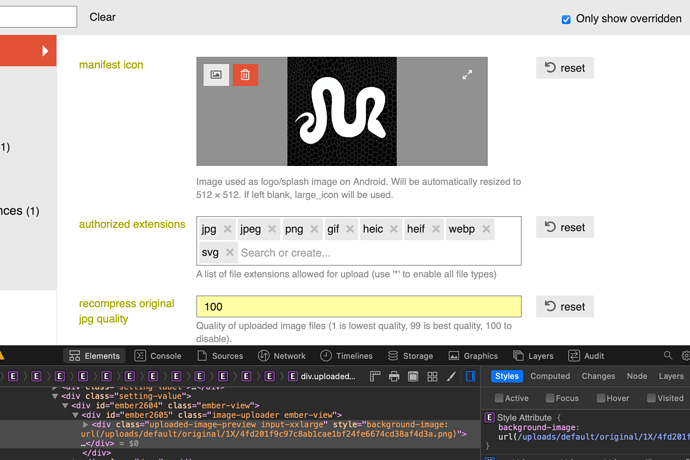Toggle compositing borders icon

click(x=413, y=376)
